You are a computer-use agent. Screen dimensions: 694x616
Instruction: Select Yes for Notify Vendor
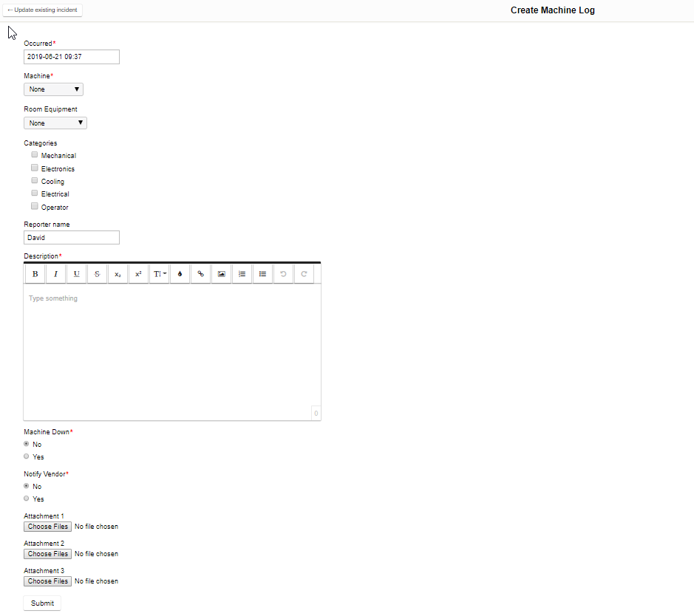(27, 499)
